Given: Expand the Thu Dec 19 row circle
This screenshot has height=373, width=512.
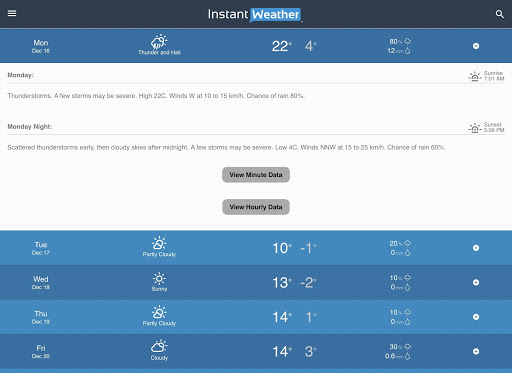Looking at the screenshot, I should pyautogui.click(x=476, y=317).
